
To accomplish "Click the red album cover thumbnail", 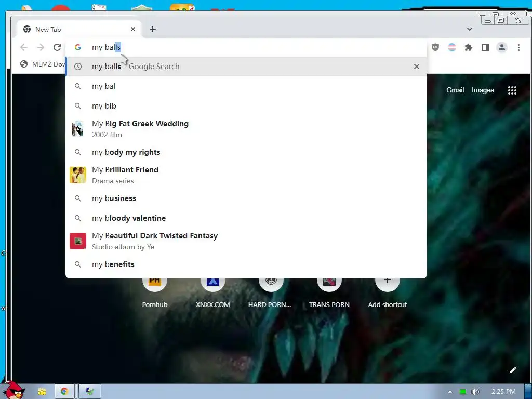I will click(78, 241).
